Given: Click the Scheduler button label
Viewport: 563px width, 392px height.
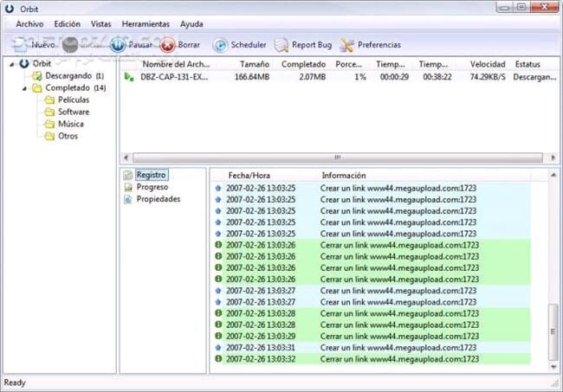Looking at the screenshot, I should tap(249, 45).
